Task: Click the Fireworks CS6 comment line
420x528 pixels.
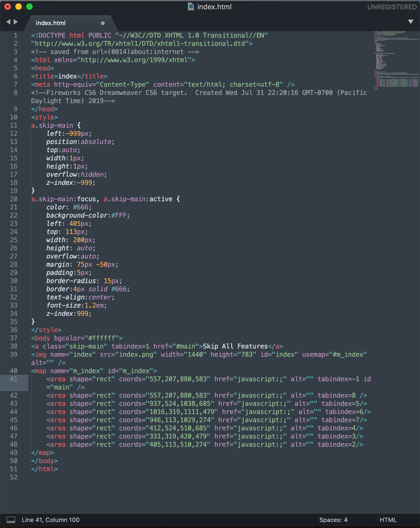Action: (199, 97)
